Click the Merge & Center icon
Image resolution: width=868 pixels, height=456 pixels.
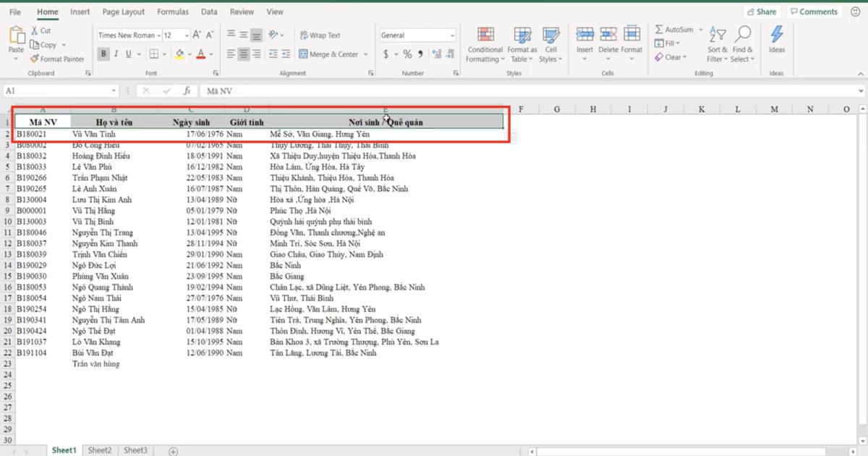[x=303, y=54]
